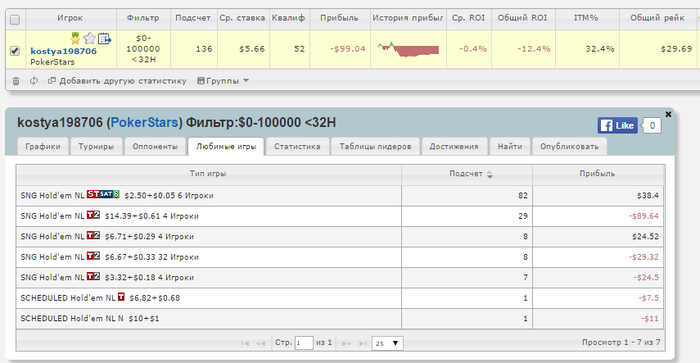Screen dimensions: 700x363
Task: Click T icon in SCHEDULED $6.82+$0.68 row
Action: (x=121, y=297)
